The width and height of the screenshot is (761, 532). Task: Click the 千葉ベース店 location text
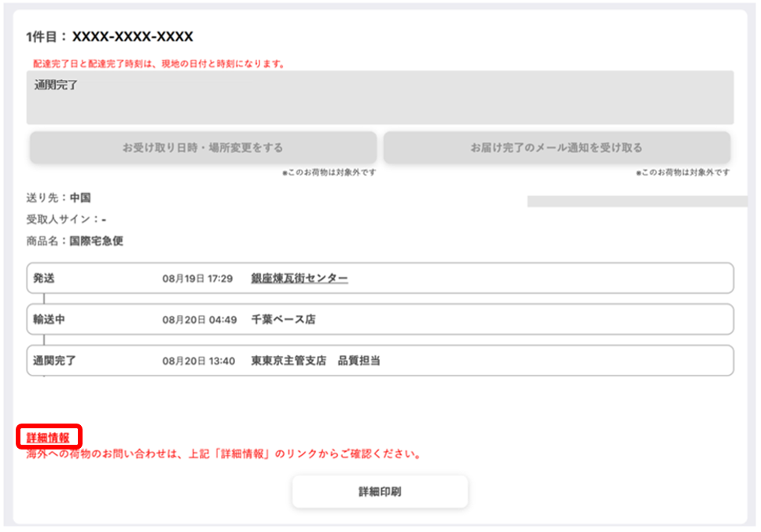284,320
